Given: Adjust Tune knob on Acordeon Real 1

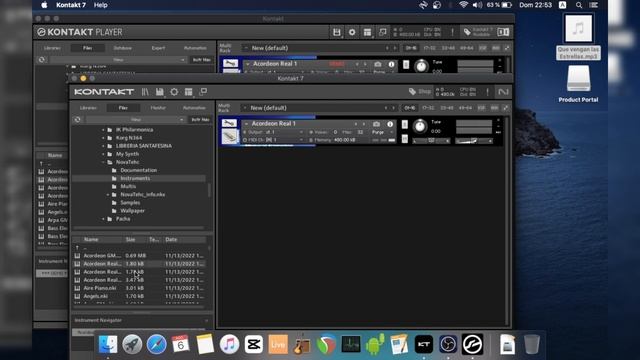Looking at the screenshot, I should pos(419,126).
